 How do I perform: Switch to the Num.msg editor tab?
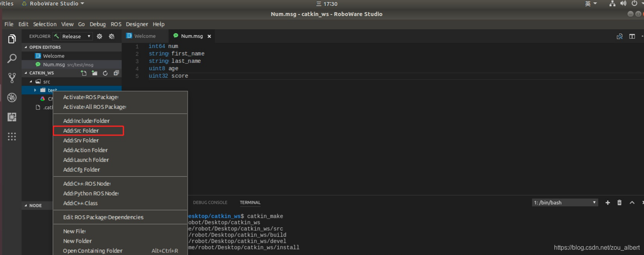(192, 36)
